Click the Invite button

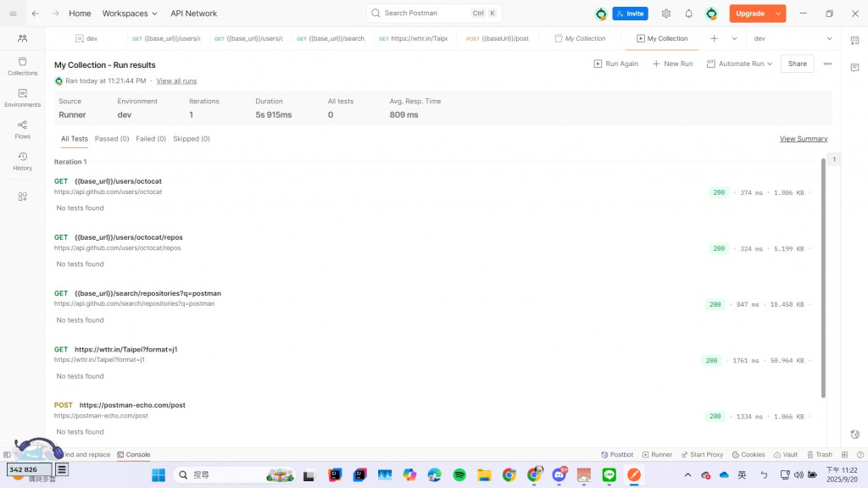pyautogui.click(x=630, y=14)
